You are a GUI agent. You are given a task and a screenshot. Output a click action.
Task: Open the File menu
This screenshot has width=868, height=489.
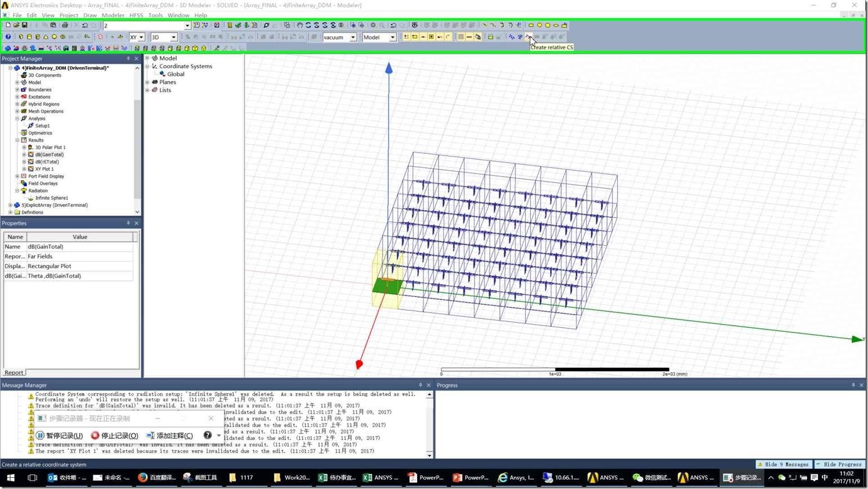17,15
